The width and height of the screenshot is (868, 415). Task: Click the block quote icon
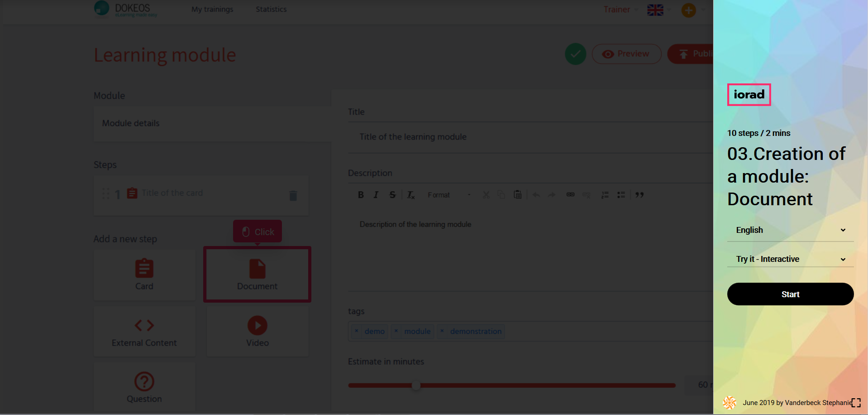coord(639,195)
